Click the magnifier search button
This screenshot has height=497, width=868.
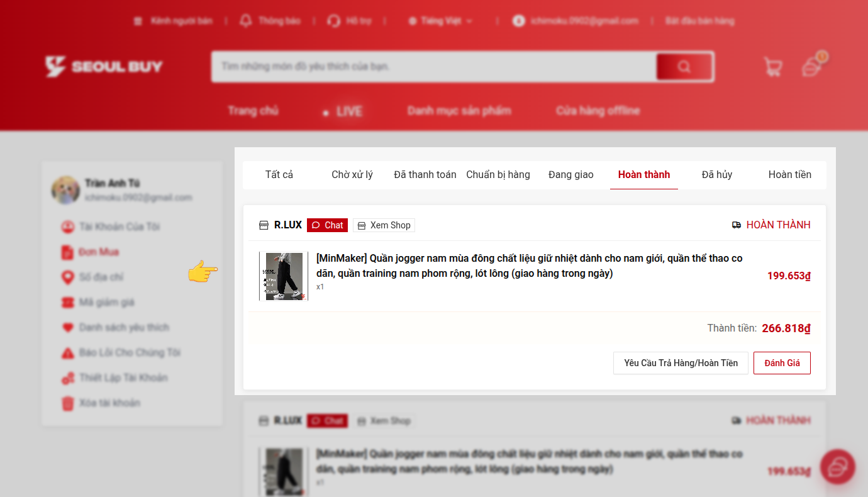(684, 67)
